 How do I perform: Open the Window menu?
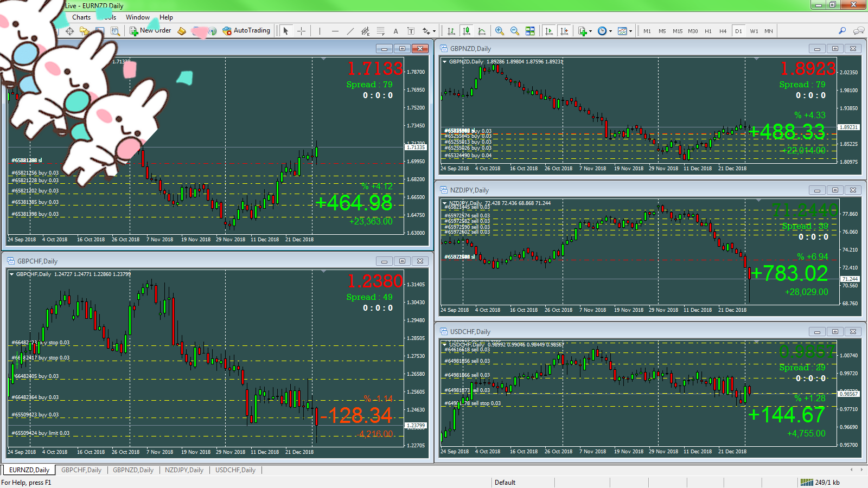point(138,17)
